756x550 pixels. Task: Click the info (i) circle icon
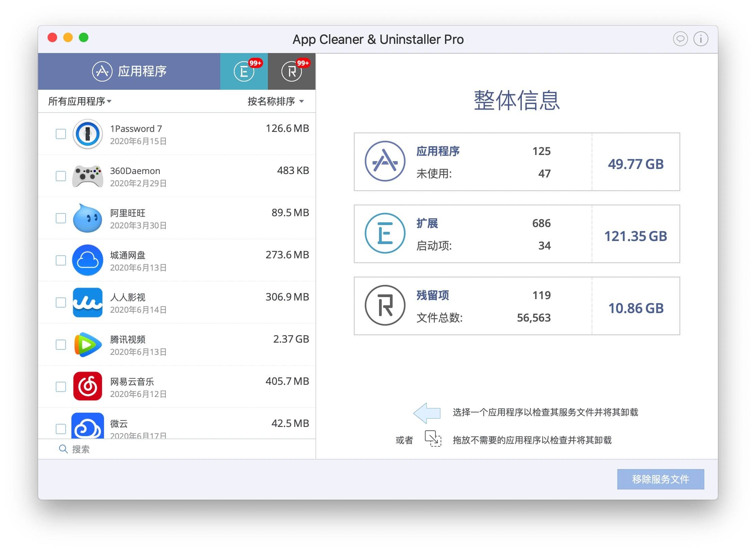(701, 39)
